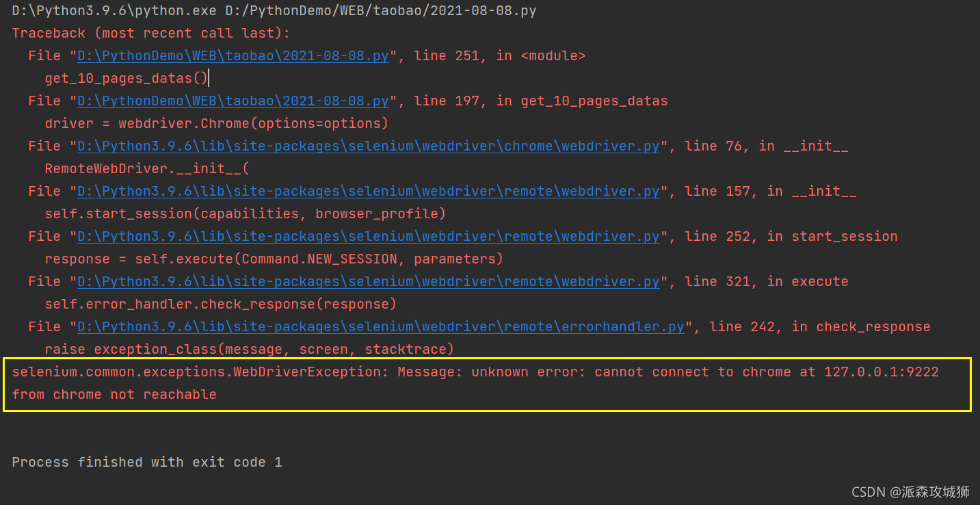Click the raise exception_class line
This screenshot has width=980, height=505.
(249, 350)
